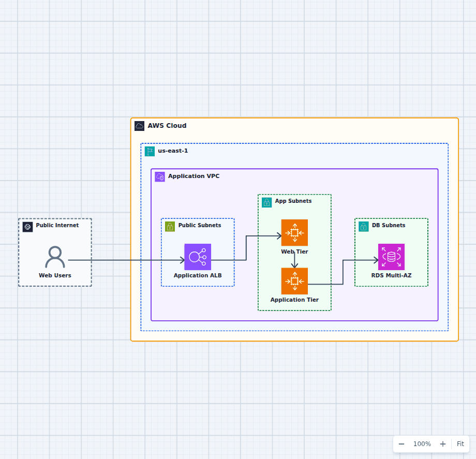Select the Web Tier auto scaling icon
Image resolution: width=476 pixels, height=459 pixels.
point(294,233)
